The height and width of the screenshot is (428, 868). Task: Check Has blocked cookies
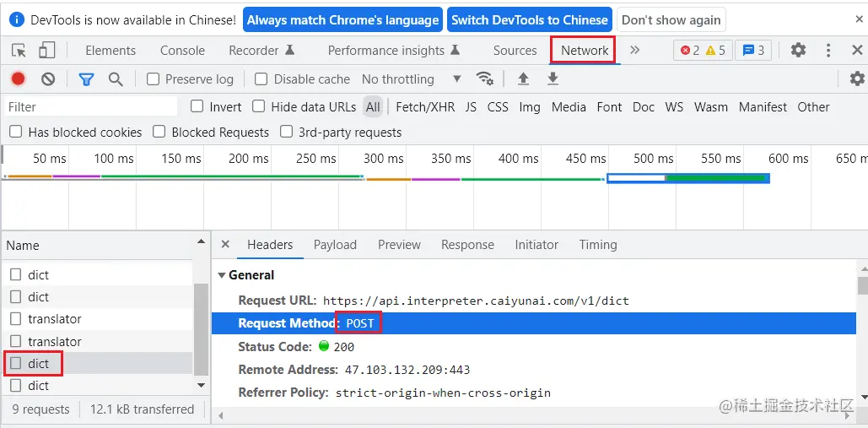15,132
